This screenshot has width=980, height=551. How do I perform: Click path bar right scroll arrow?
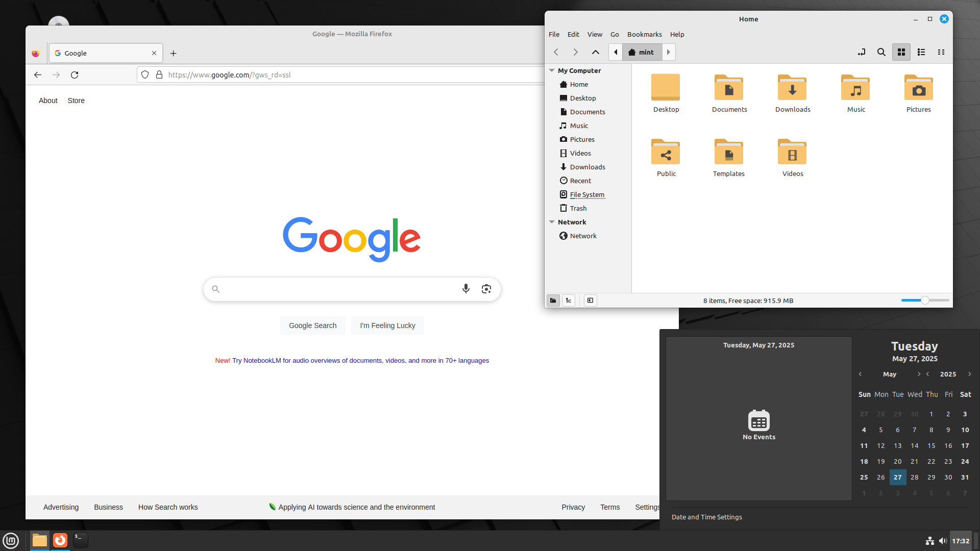pyautogui.click(x=669, y=52)
